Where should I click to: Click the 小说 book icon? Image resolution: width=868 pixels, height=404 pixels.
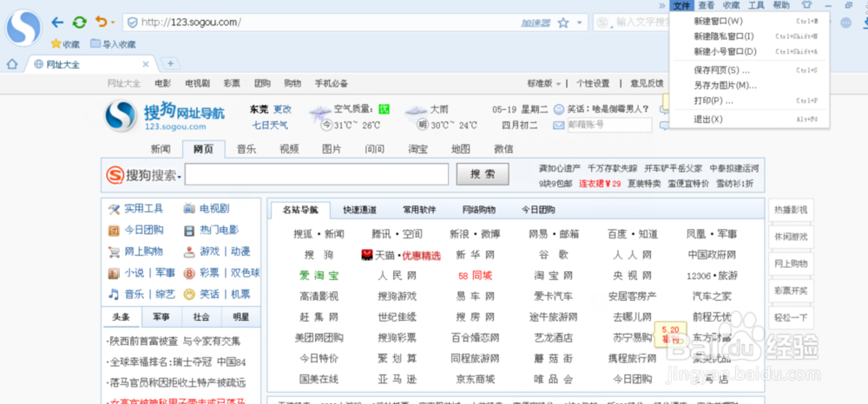(114, 273)
